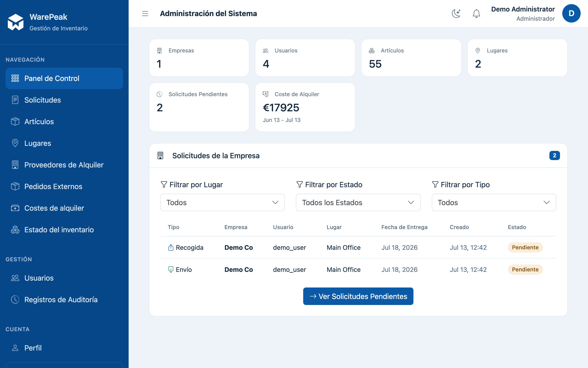Viewport: 588px width, 368px height.
Task: Click Demo Co in the Recogida row
Action: [x=239, y=247]
